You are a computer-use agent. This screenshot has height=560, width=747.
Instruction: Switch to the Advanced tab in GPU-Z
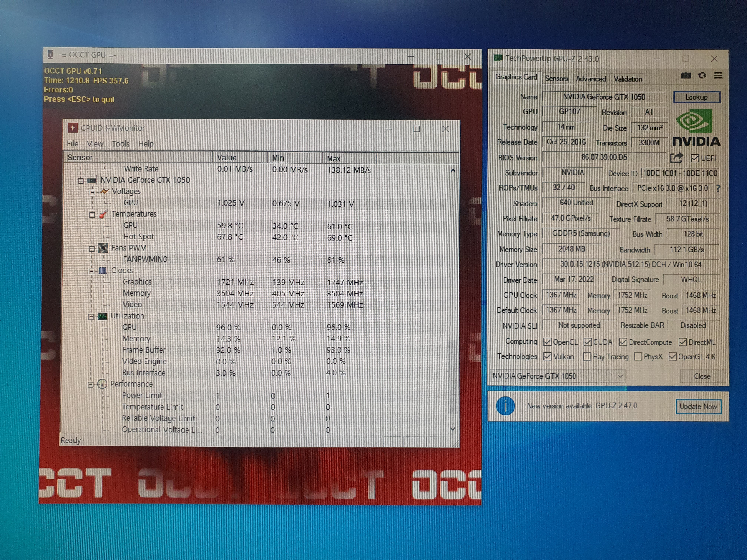591,79
